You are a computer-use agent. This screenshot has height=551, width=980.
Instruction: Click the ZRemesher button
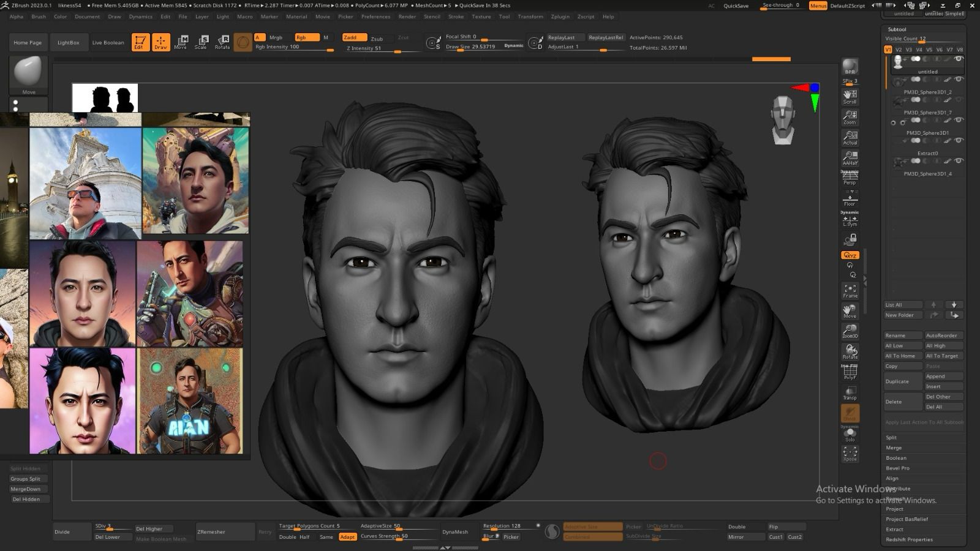[225, 531]
